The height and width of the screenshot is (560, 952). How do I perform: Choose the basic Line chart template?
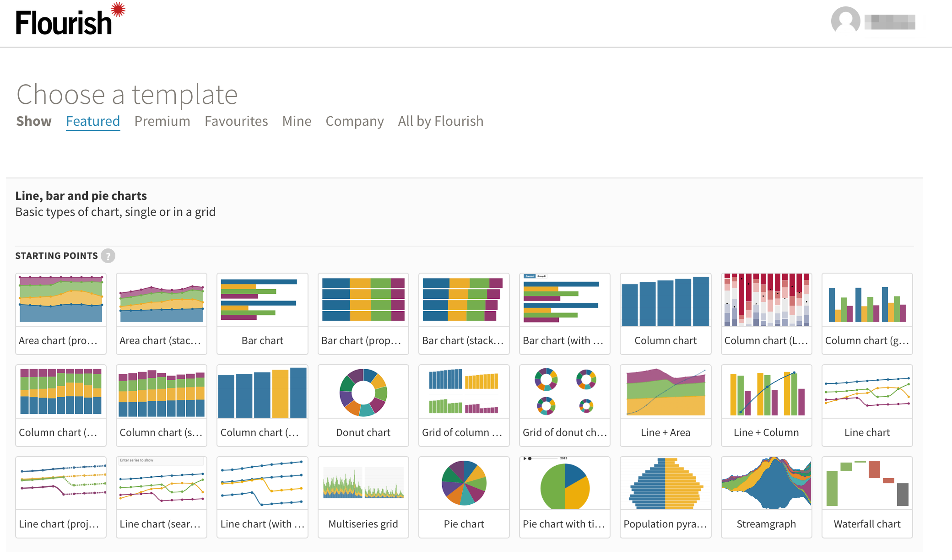[867, 405]
